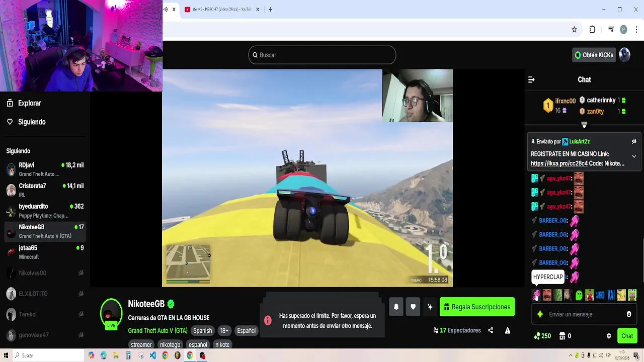The height and width of the screenshot is (362, 644).
Task: Open Chrome three-dot menu
Action: click(x=635, y=30)
